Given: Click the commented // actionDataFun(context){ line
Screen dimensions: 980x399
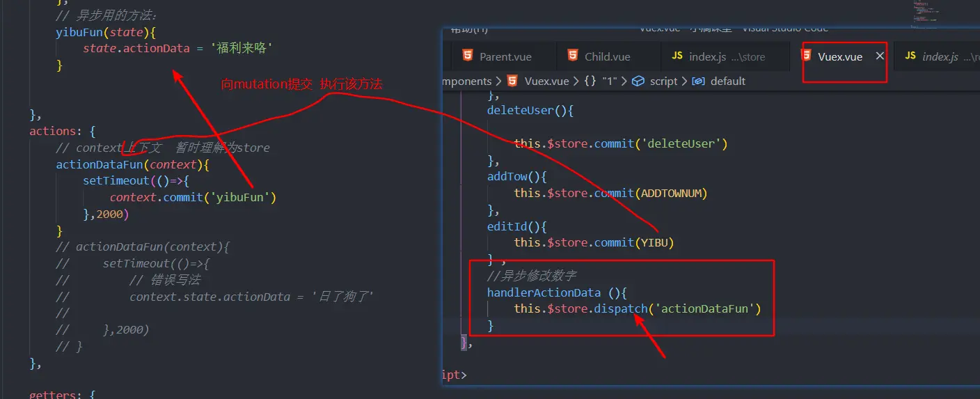Looking at the screenshot, I should pos(142,247).
